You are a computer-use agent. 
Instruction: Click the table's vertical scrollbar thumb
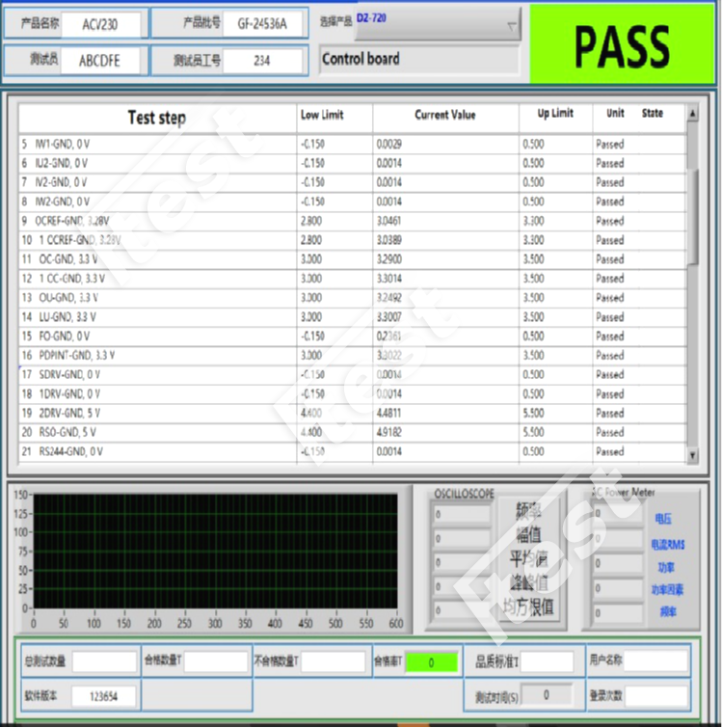pos(691,212)
